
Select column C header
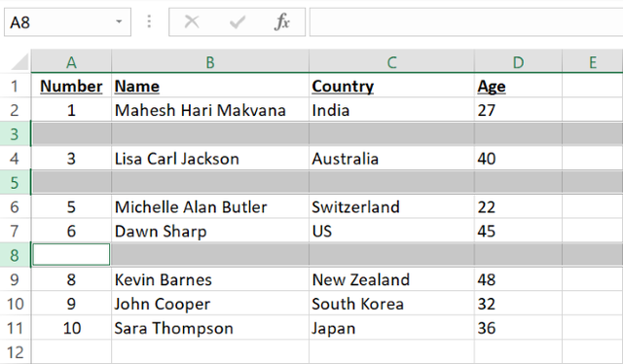coord(391,62)
